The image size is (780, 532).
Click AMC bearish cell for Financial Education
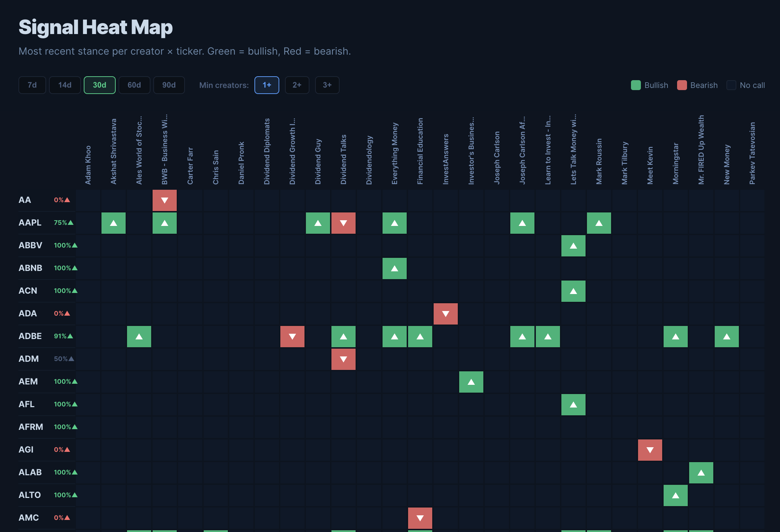pyautogui.click(x=420, y=518)
